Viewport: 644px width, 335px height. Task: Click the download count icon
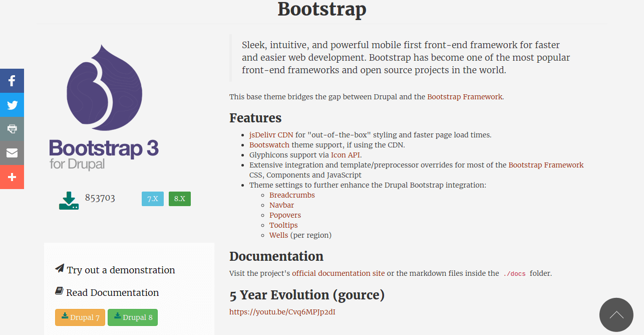point(69,201)
